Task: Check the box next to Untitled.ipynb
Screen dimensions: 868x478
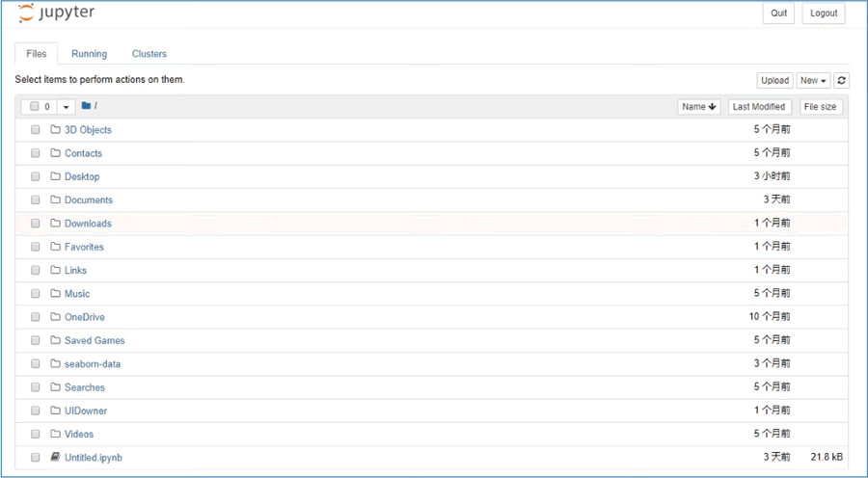Action: pyautogui.click(x=36, y=458)
